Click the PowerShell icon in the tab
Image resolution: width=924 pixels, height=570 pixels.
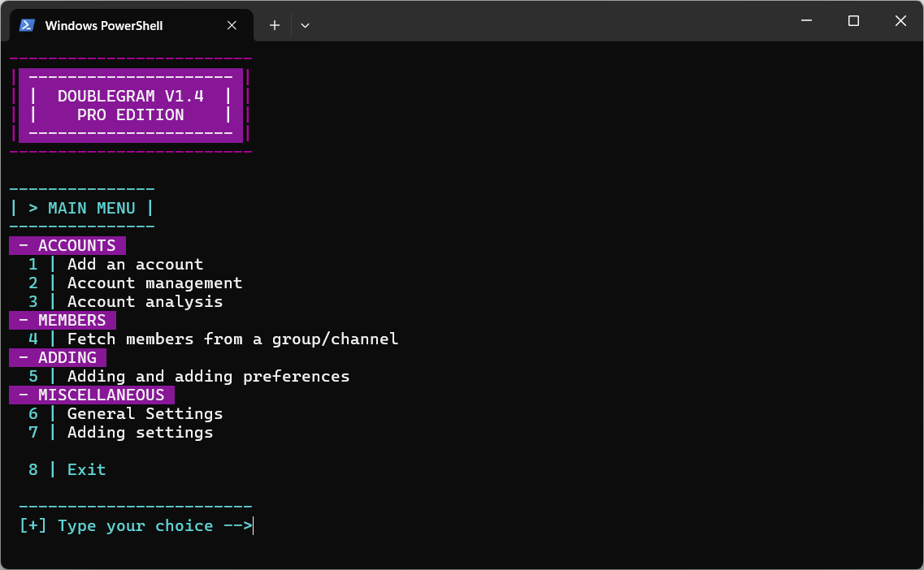27,25
